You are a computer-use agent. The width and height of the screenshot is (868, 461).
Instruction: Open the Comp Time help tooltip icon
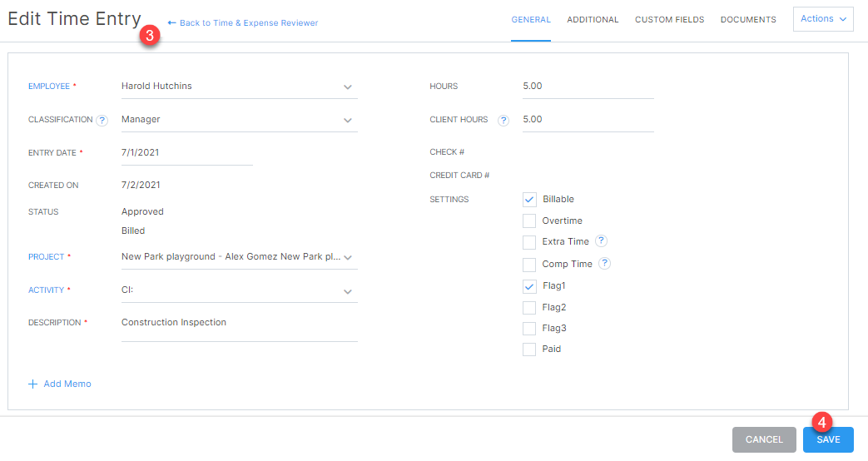[x=604, y=264]
